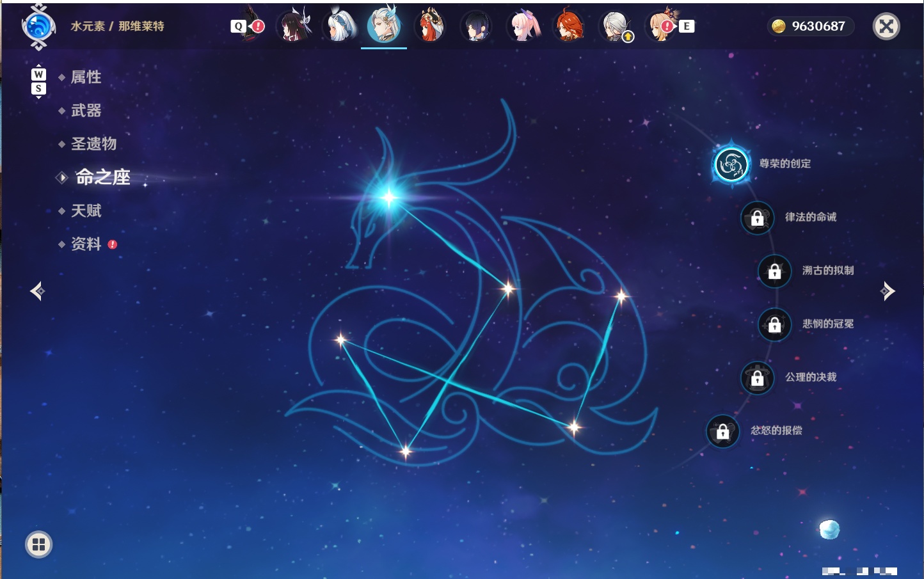The image size is (924, 579).
Task: Select the locked 公理的决裁 constellation node
Action: (x=757, y=378)
